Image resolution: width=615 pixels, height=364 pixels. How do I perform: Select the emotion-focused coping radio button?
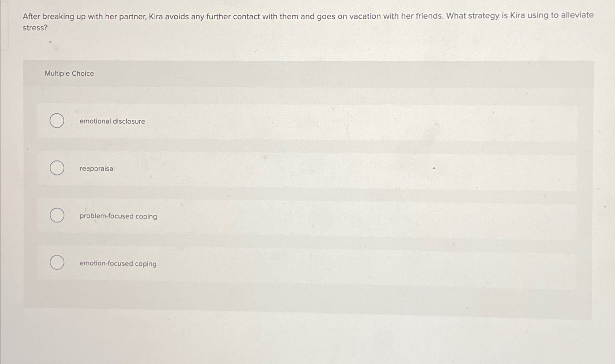[57, 263]
